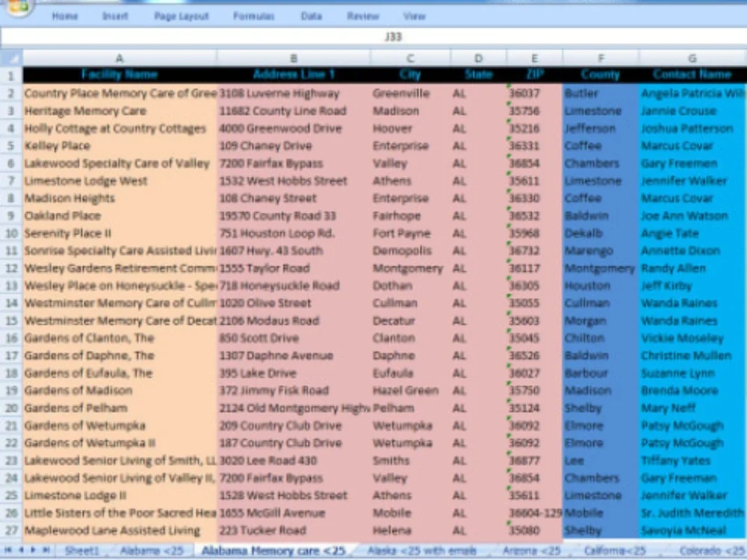The image size is (747, 560).
Task: Go to last sheet navigation arrow
Action: 46,550
